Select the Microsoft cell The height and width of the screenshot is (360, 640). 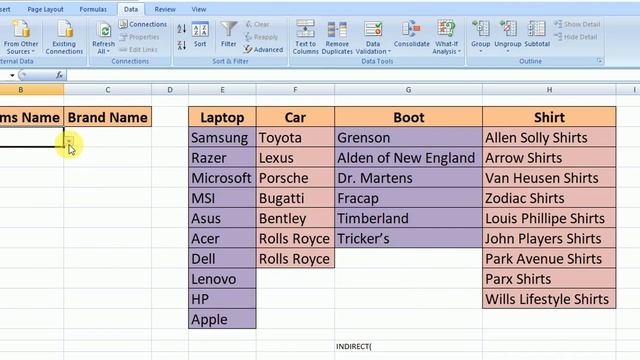[222, 178]
